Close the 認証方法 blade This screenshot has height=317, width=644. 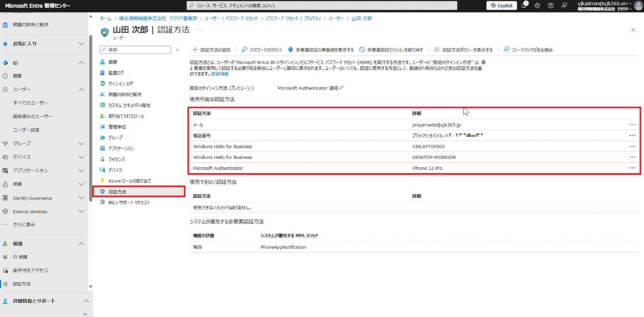click(x=633, y=30)
